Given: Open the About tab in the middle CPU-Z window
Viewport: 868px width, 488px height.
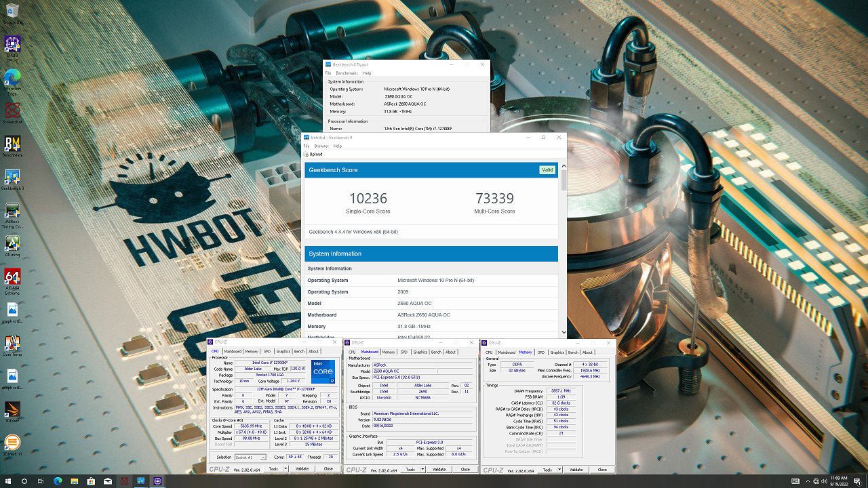Looking at the screenshot, I should pos(451,352).
